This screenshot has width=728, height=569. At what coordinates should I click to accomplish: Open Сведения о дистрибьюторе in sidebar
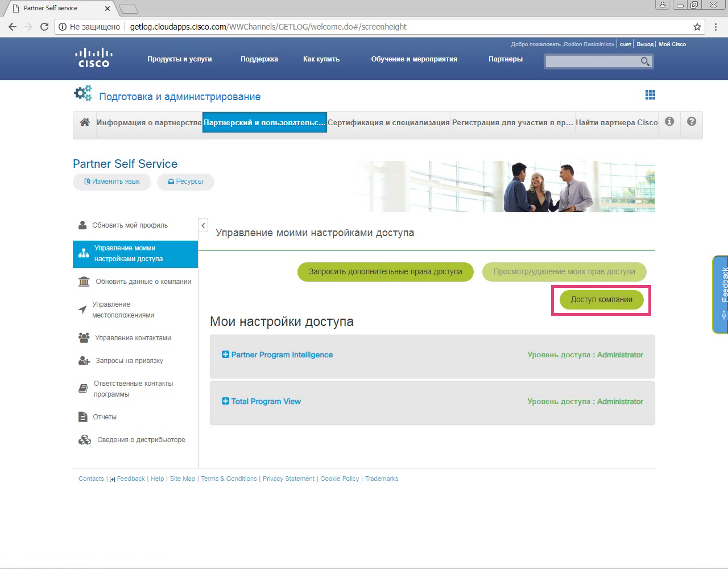[131, 440]
